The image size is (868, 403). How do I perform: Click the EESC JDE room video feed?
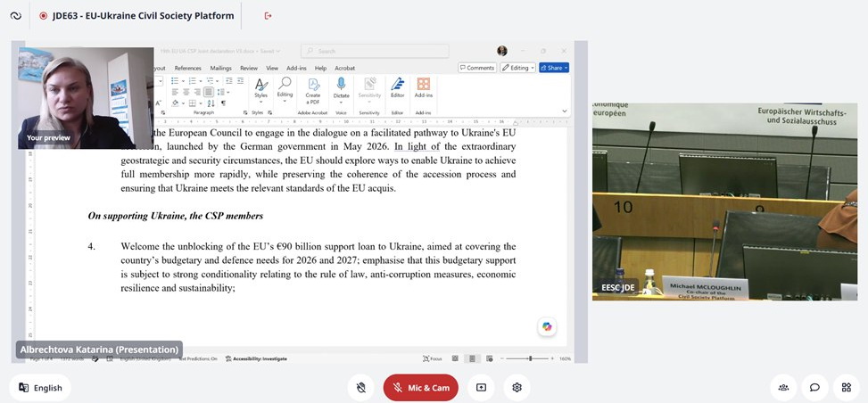click(724, 201)
